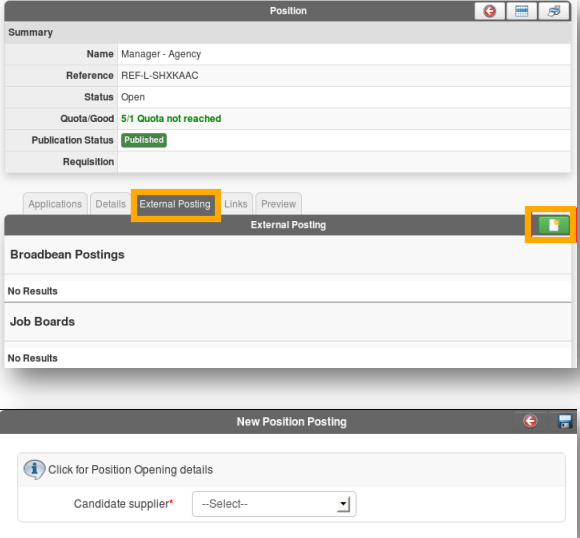Click the Job Boards heading

point(43,322)
